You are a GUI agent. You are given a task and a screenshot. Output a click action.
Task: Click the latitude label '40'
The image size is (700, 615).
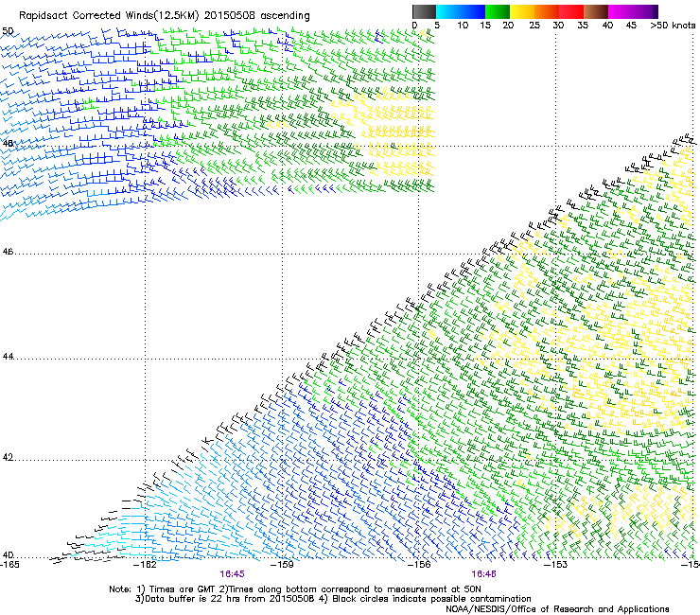pyautogui.click(x=8, y=555)
